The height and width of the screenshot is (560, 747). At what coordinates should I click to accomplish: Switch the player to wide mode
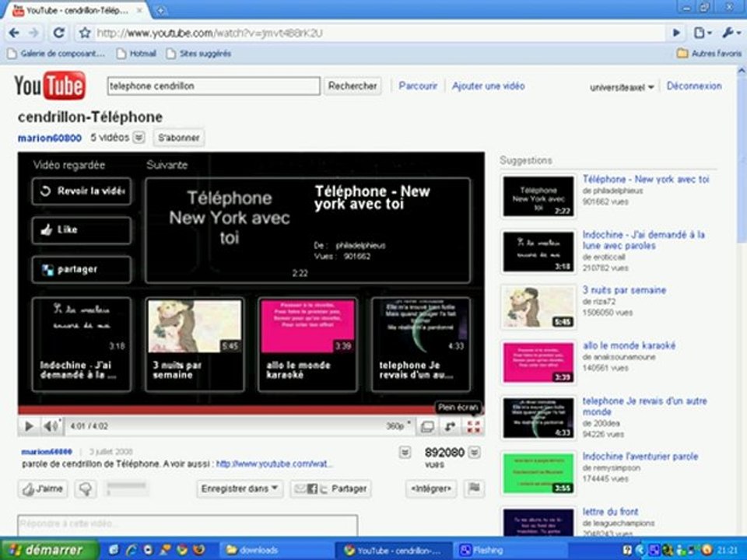click(x=427, y=427)
